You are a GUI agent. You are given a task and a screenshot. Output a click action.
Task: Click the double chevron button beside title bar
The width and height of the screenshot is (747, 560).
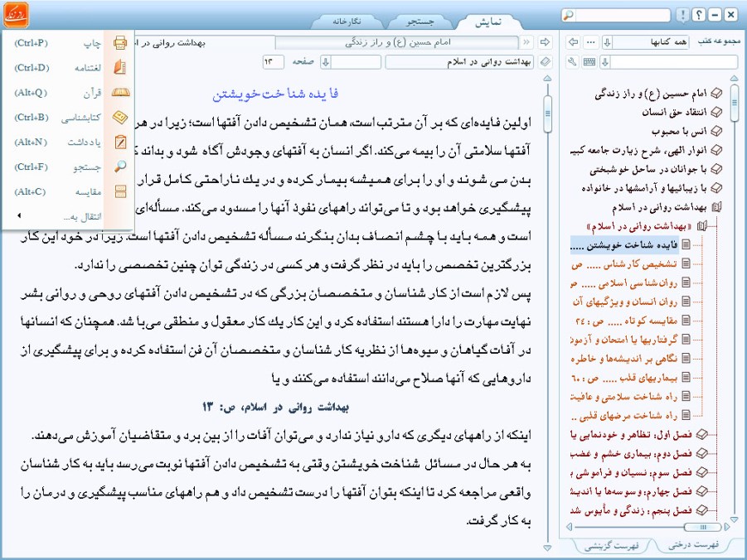[x=526, y=42]
